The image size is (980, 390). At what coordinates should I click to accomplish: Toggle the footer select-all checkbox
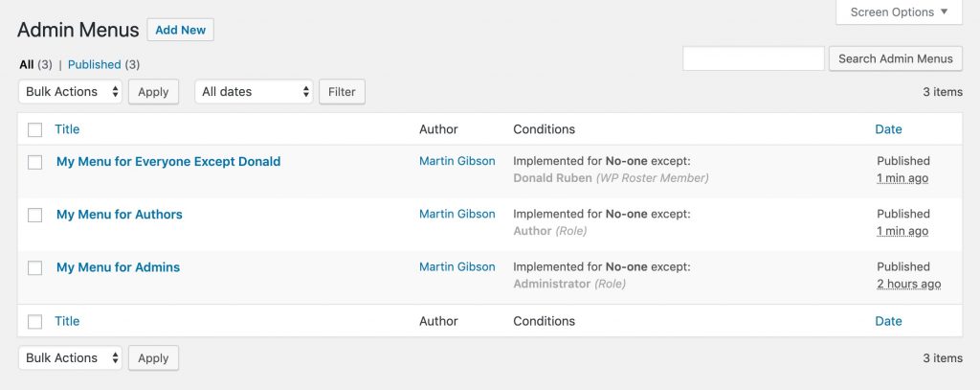click(x=35, y=322)
